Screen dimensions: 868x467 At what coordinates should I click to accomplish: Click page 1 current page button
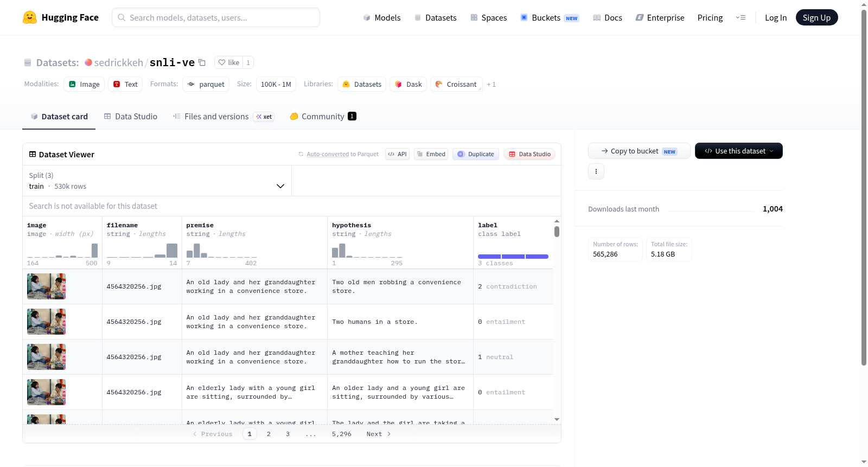tap(250, 434)
